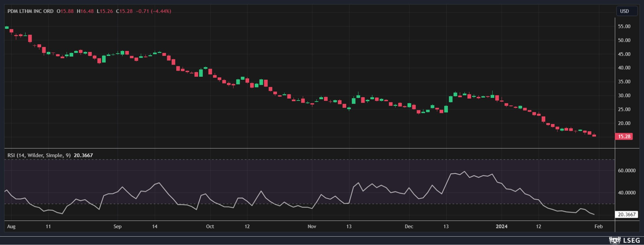Screen dimensions: 644x245
Task: Click the red 15.28 last price tag
Action: 625,137
